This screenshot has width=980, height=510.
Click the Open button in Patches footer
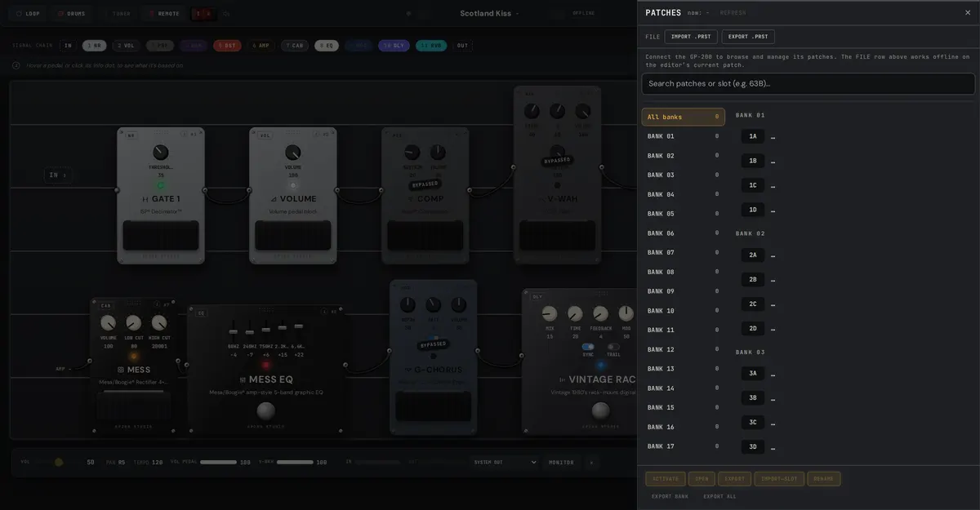pos(702,479)
